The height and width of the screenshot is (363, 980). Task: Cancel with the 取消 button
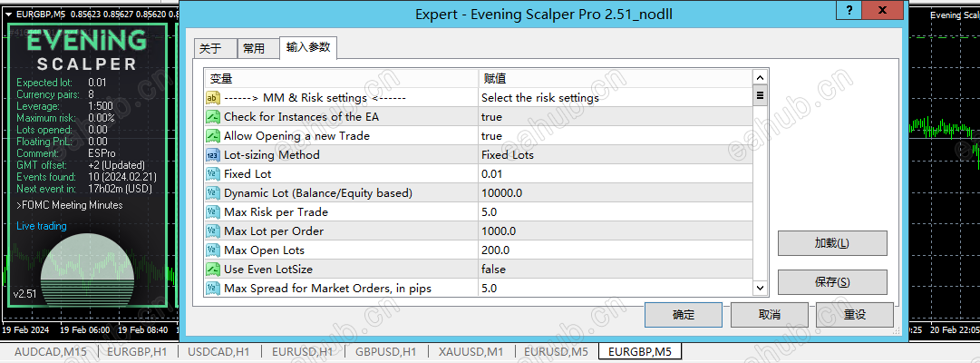point(769,315)
